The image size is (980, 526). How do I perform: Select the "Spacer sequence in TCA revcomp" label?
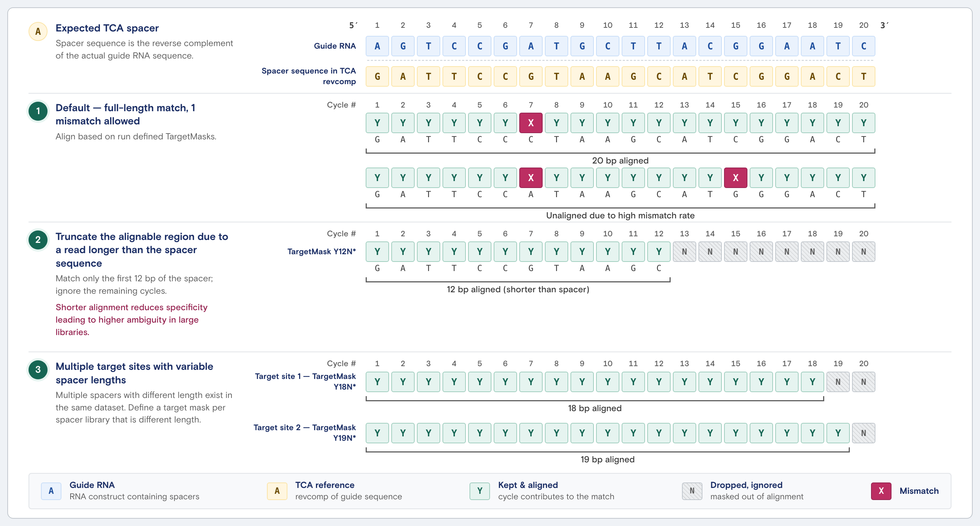(x=309, y=76)
